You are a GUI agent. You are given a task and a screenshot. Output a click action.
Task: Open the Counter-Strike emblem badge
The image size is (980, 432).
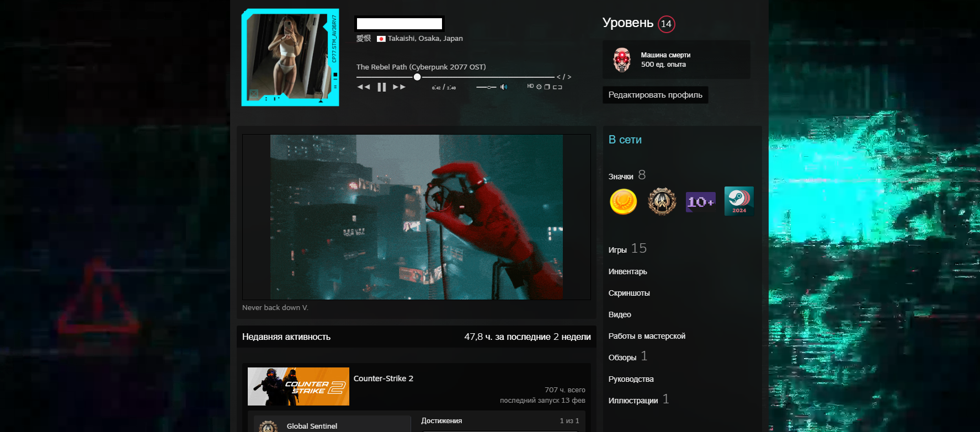(x=662, y=201)
